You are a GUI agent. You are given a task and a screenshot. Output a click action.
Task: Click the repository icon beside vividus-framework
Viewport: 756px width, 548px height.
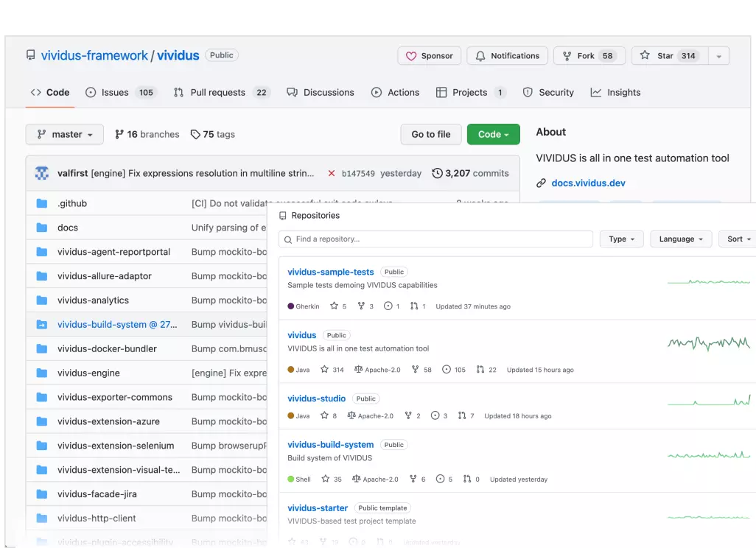[x=31, y=55]
